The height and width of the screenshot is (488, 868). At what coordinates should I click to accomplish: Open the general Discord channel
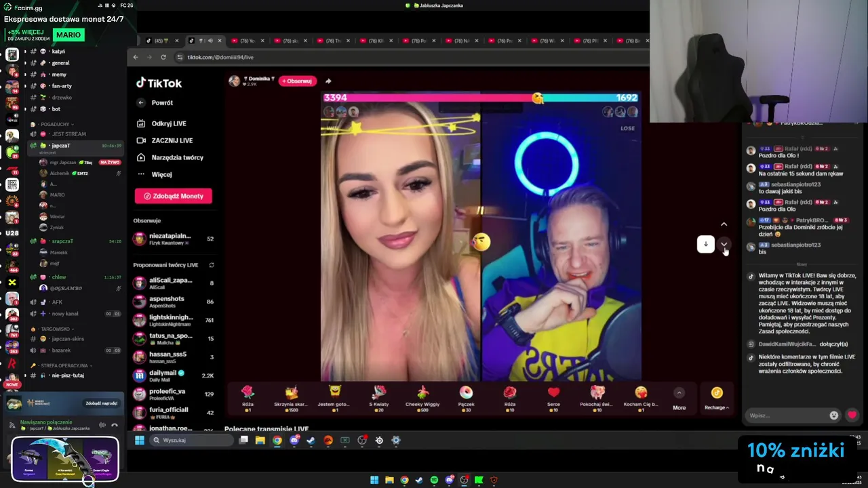coord(60,63)
